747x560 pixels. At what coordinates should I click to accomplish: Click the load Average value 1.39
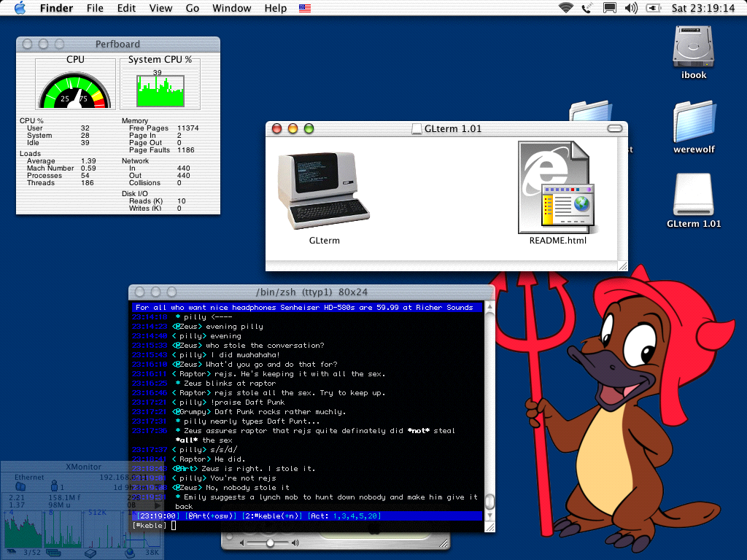click(x=88, y=161)
